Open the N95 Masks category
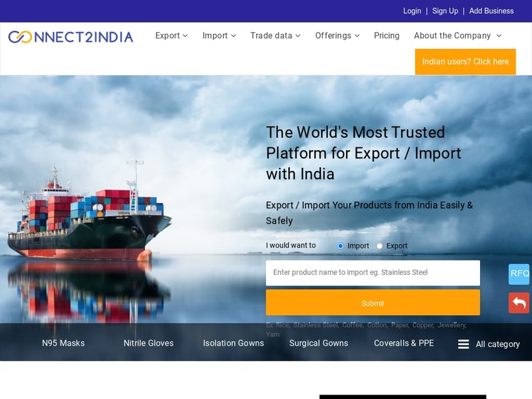 click(x=63, y=343)
